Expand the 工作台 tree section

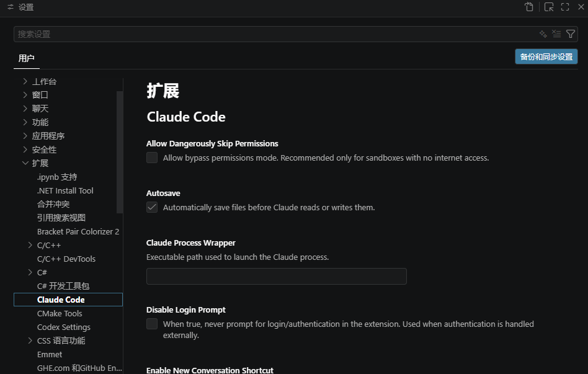[x=25, y=81]
